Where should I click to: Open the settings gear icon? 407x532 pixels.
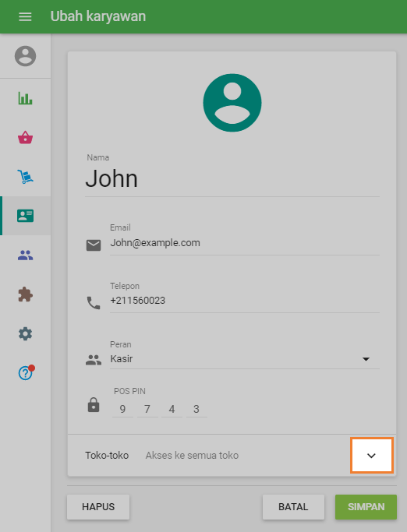pos(25,334)
